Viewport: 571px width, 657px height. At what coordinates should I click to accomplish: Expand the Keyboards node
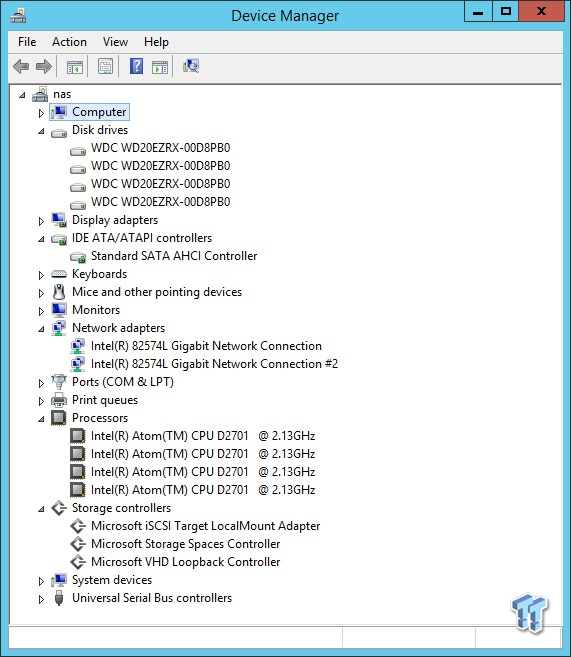[x=41, y=275]
